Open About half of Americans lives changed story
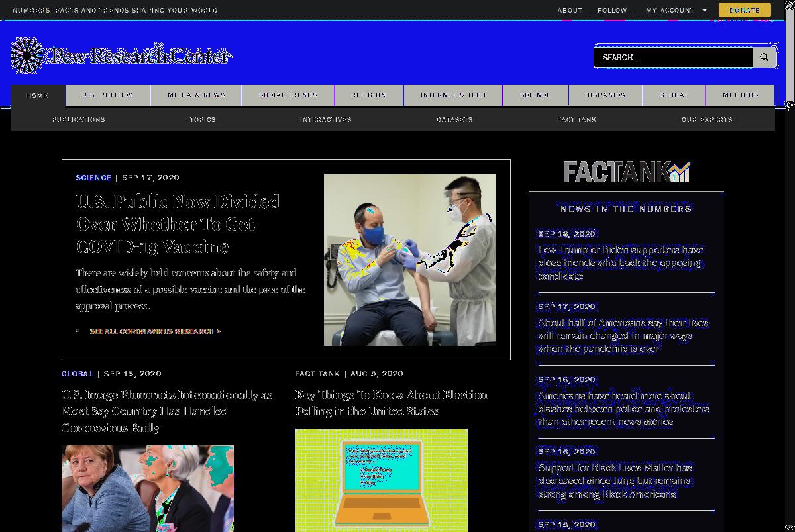The image size is (795, 532). [623, 336]
